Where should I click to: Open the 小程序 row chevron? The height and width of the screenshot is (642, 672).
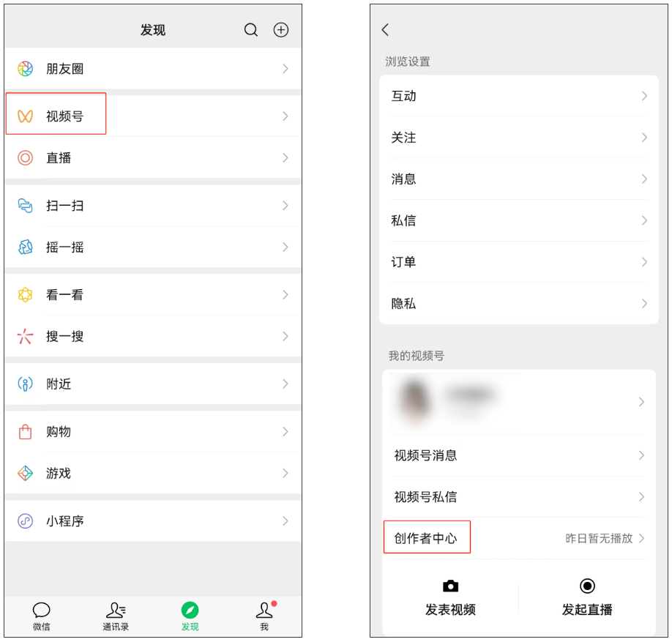tap(285, 521)
